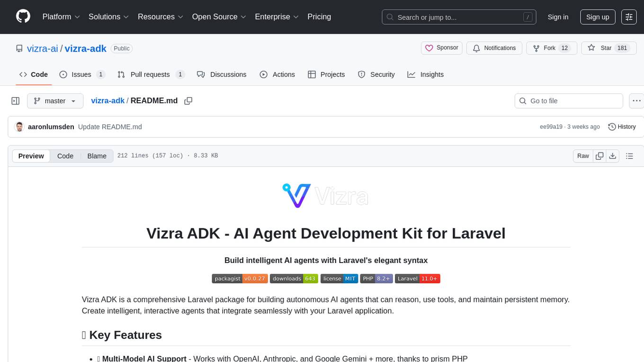Expand the Solutions menu

(x=109, y=17)
